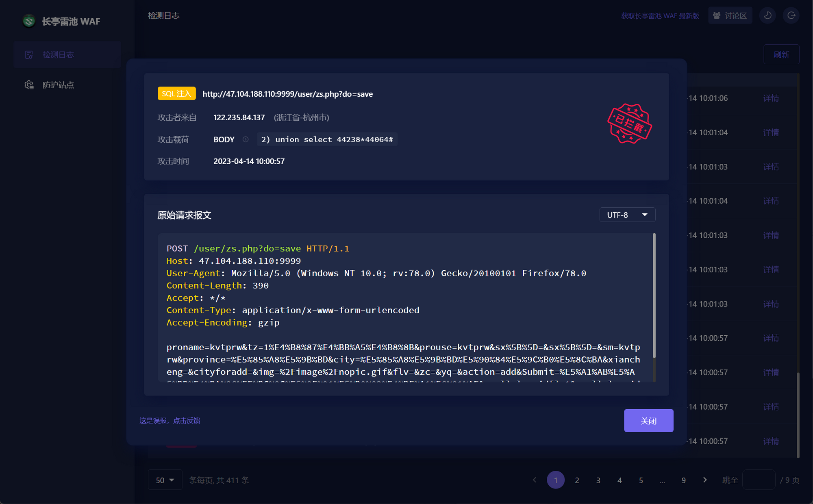Open the 50 per page dropdown
The image size is (813, 504).
(x=165, y=480)
